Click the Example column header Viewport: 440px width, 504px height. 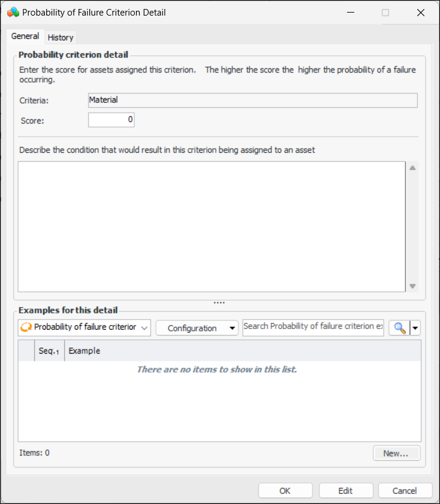tap(240, 351)
